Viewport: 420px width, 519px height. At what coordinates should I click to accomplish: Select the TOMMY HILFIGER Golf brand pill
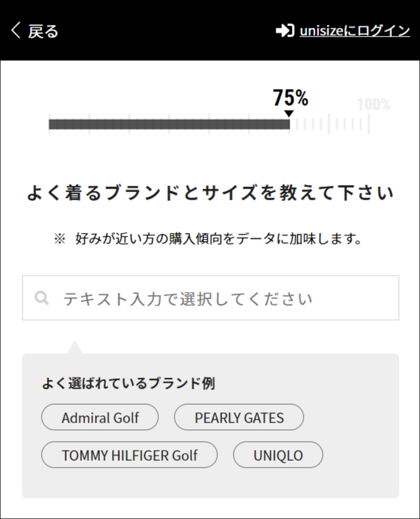point(129,455)
